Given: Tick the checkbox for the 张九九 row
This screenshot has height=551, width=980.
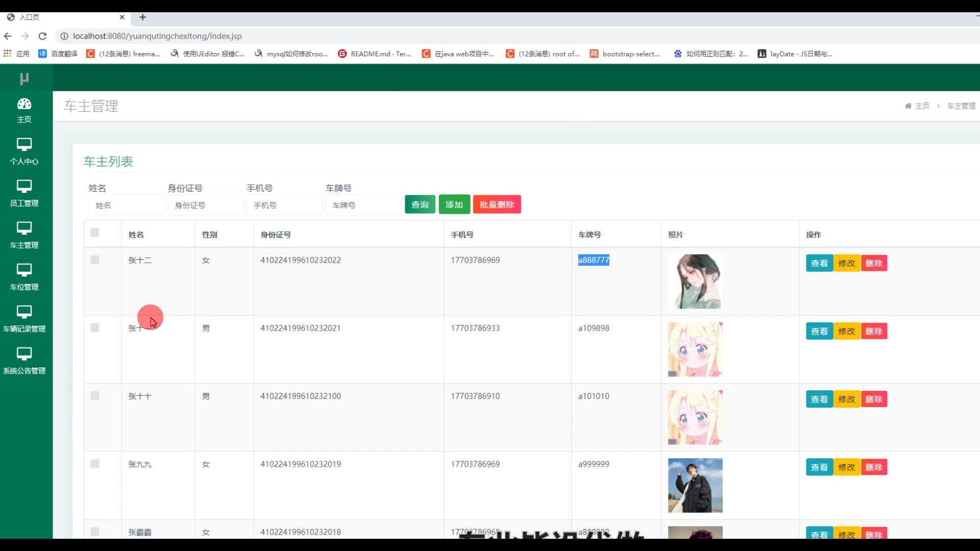Looking at the screenshot, I should (95, 464).
